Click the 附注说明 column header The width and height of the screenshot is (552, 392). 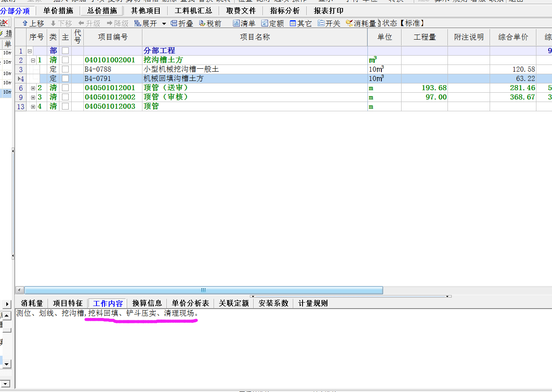coord(469,37)
